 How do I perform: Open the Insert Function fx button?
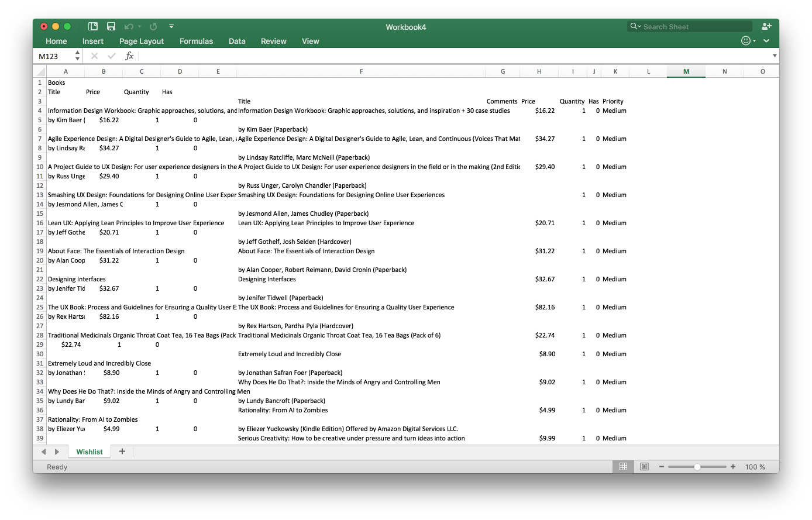129,56
